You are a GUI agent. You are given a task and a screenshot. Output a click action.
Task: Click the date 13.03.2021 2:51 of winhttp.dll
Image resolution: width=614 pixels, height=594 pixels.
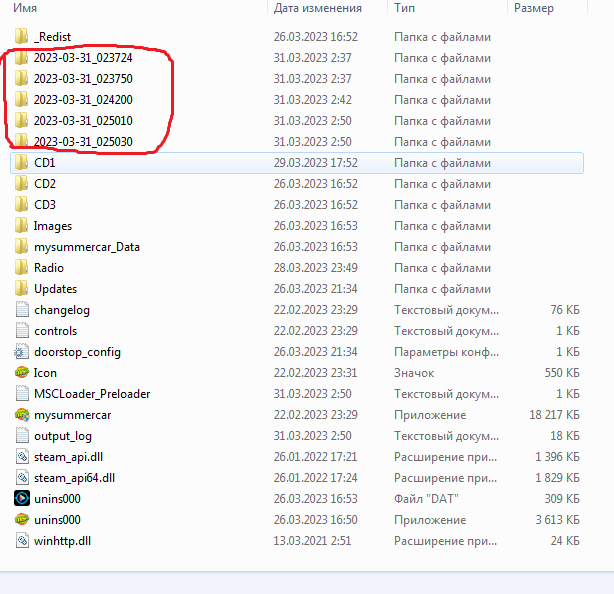312,541
